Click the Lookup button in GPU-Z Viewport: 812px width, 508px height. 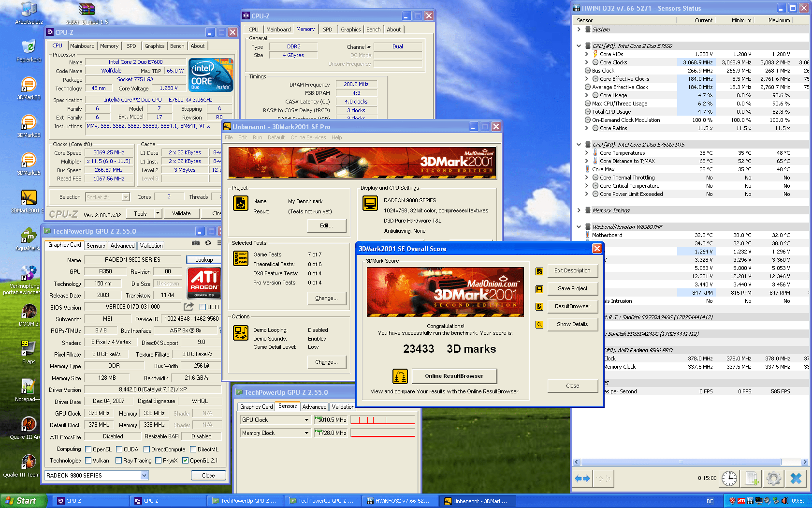pyautogui.click(x=203, y=260)
